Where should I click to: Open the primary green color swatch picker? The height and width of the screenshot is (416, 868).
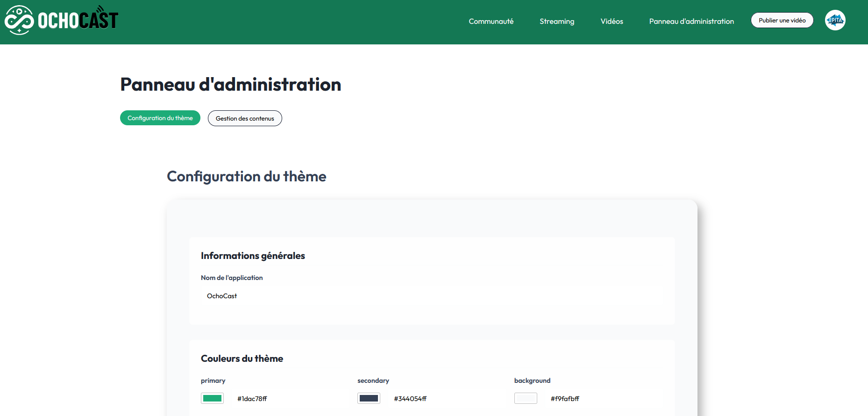point(212,398)
